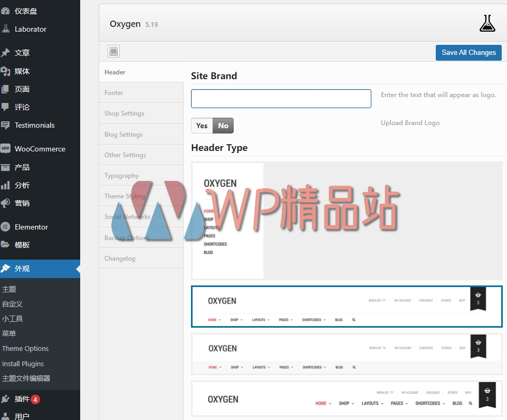Click the Site Brand text field
The height and width of the screenshot is (420, 507).
(281, 99)
